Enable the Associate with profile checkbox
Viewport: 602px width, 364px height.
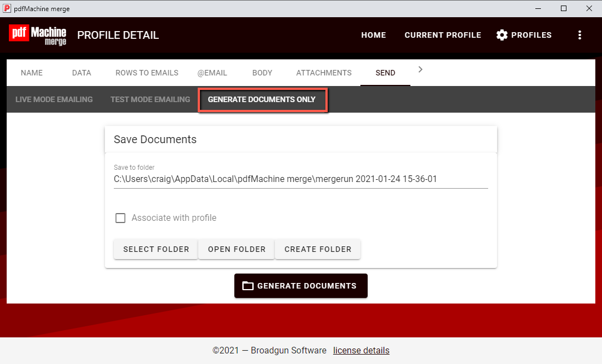pos(120,218)
